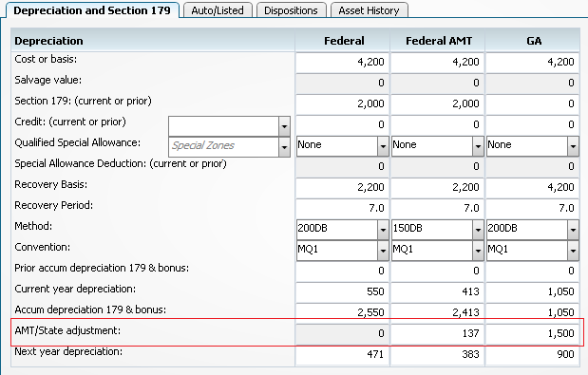
Task: Click the Federal Cost or basis field
Action: pyautogui.click(x=342, y=63)
